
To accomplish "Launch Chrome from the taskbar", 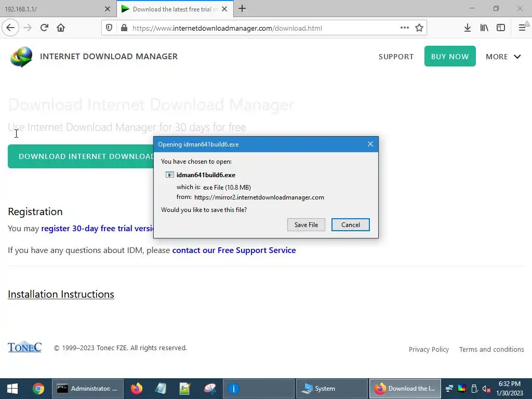I will [x=38, y=389].
